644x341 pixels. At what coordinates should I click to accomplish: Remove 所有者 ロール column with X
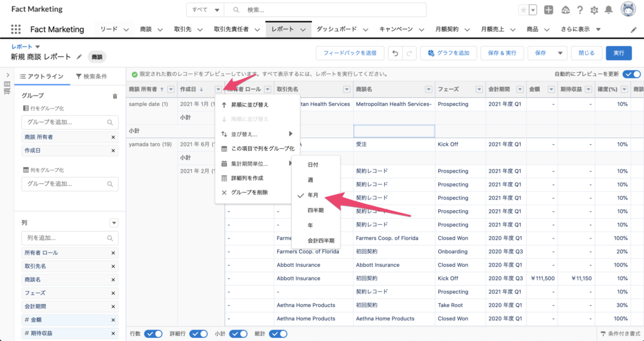(x=113, y=253)
